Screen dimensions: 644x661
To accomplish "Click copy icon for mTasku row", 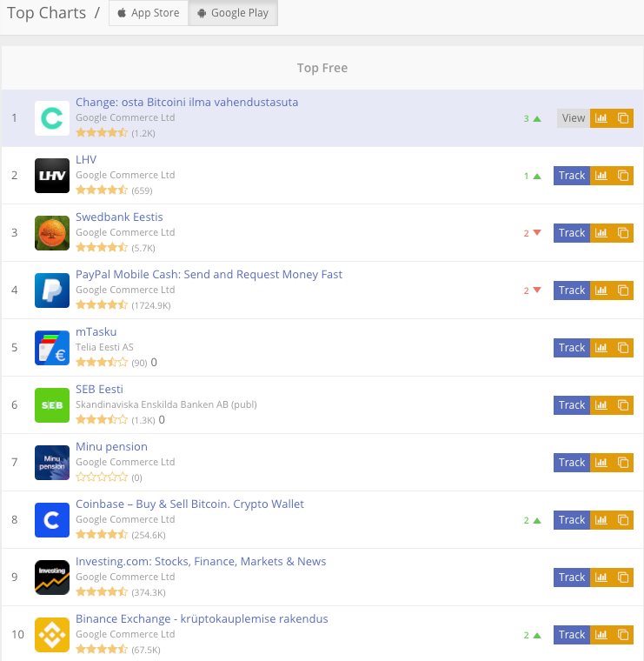I will pyautogui.click(x=623, y=347).
